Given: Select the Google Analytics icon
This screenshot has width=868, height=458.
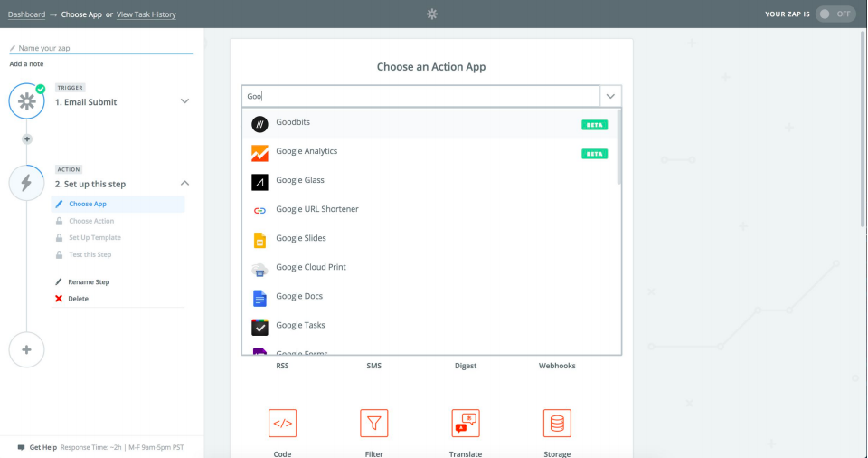Looking at the screenshot, I should pyautogui.click(x=259, y=153).
